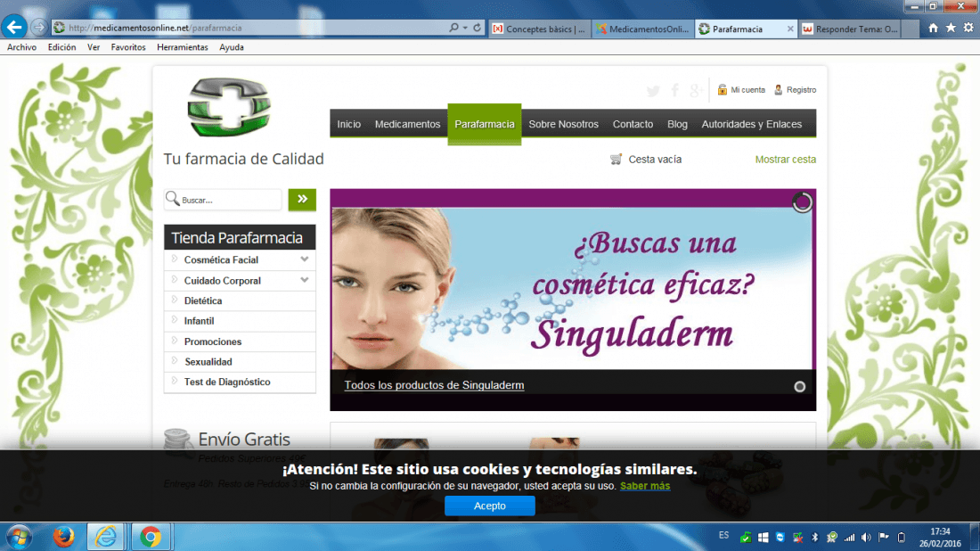Close the Parafarmacia tab

790,29
